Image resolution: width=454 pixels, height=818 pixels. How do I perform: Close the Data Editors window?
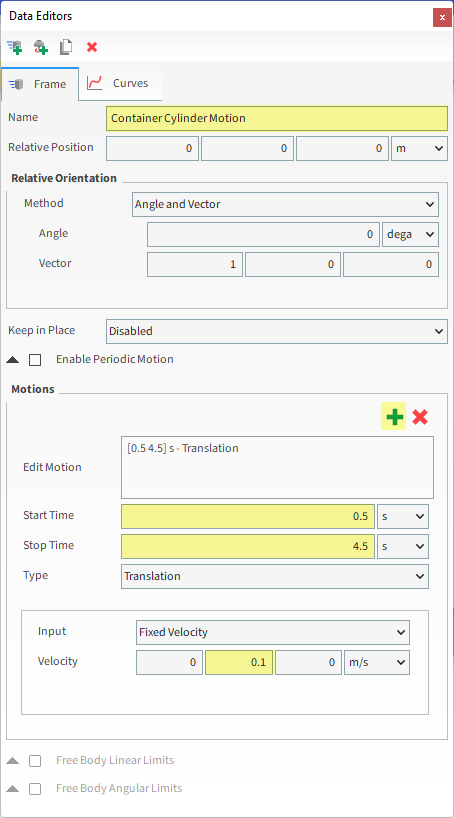[x=442, y=17]
